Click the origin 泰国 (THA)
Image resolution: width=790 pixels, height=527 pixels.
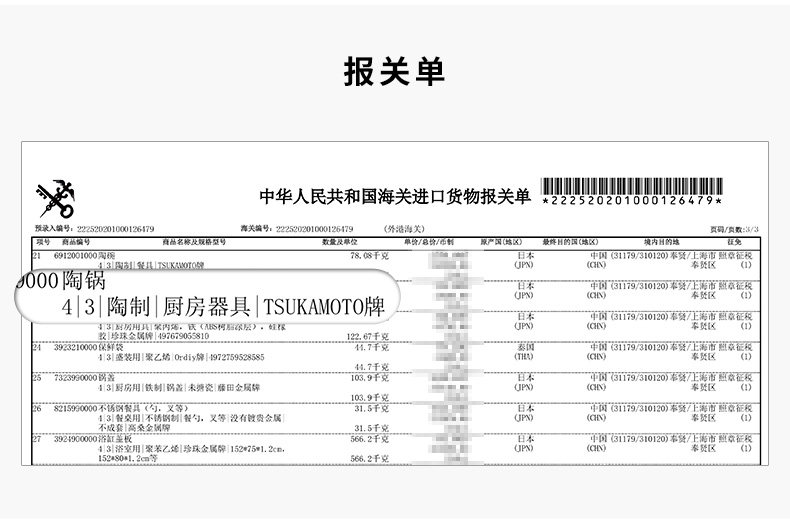(524, 352)
